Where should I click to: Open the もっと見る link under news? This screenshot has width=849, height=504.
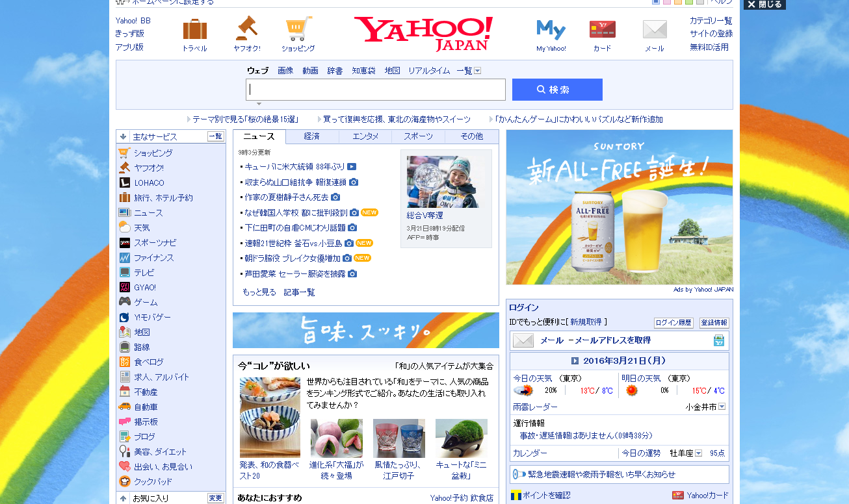point(259,292)
